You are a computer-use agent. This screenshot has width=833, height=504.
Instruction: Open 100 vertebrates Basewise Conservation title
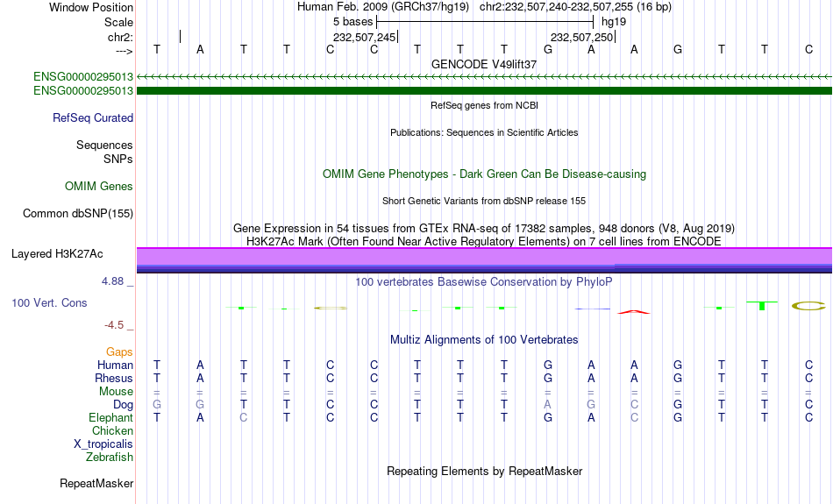(484, 282)
